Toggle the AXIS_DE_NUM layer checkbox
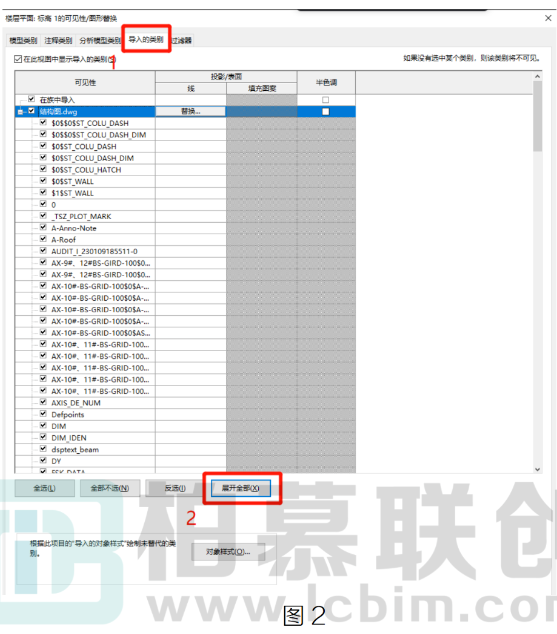 click(x=43, y=402)
